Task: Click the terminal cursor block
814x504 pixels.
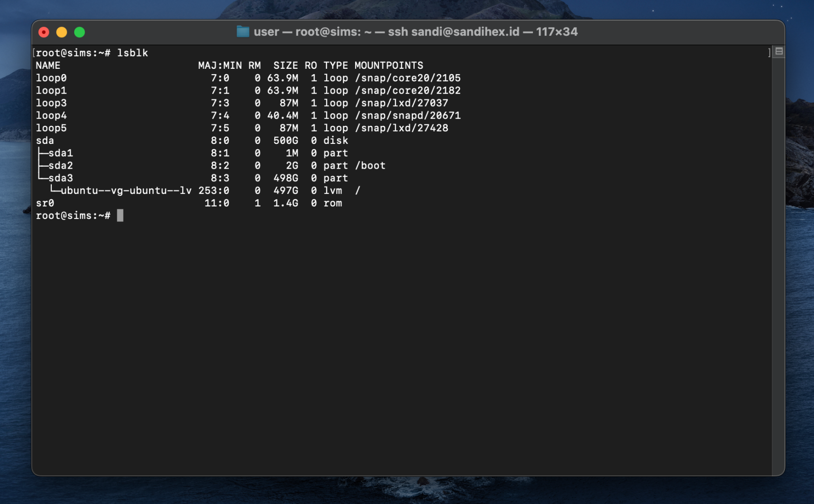Action: click(120, 216)
